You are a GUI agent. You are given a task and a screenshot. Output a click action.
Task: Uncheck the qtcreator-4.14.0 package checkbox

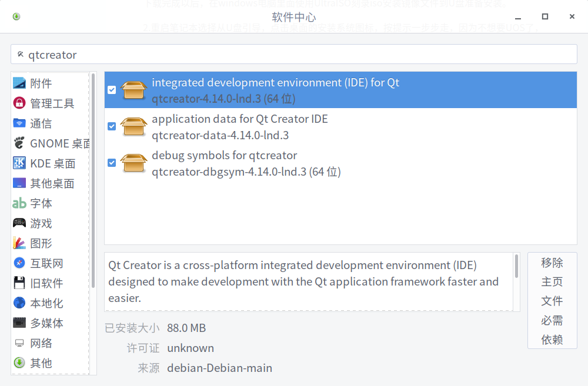(112, 90)
